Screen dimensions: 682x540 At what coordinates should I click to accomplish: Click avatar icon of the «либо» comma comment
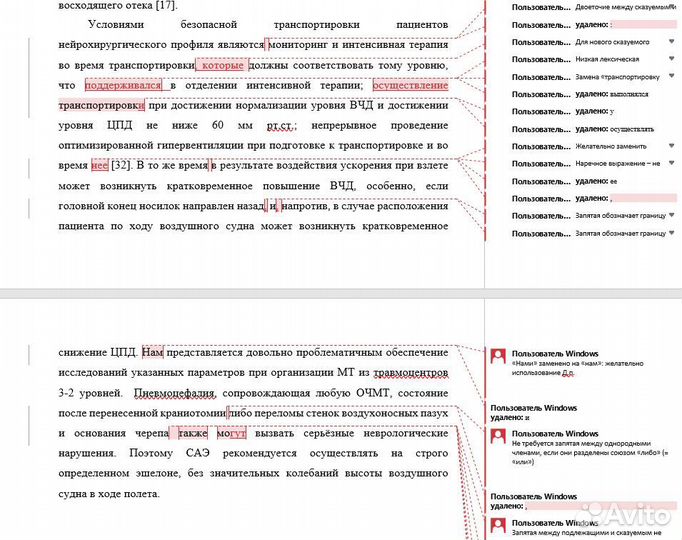(x=497, y=435)
